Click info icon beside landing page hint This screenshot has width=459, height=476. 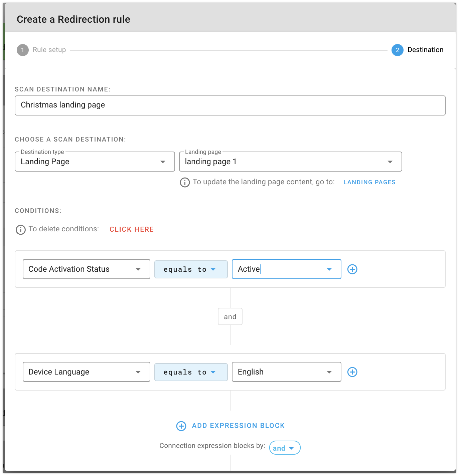(x=185, y=182)
